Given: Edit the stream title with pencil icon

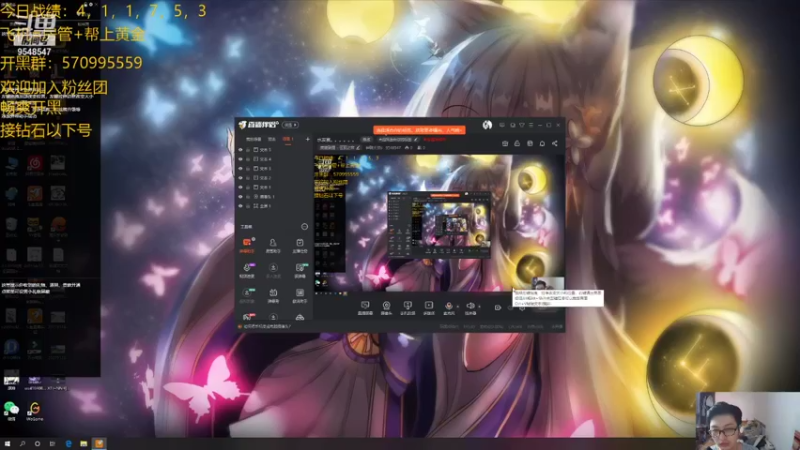Looking at the screenshot, I should click(x=416, y=139).
